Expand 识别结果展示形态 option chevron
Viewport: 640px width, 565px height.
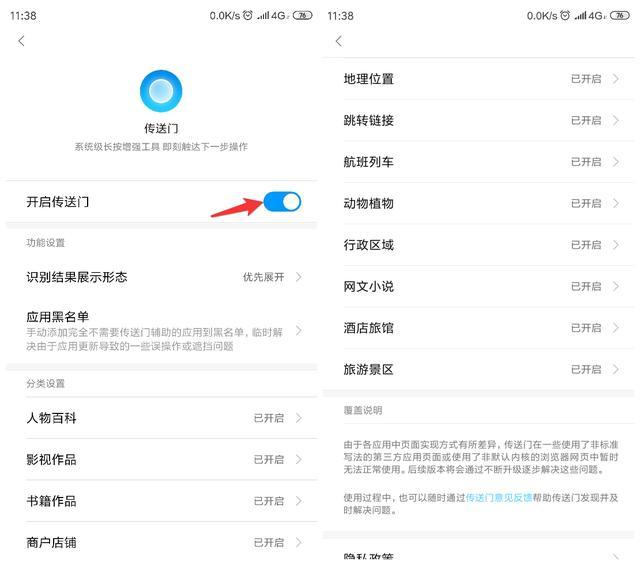[x=298, y=277]
